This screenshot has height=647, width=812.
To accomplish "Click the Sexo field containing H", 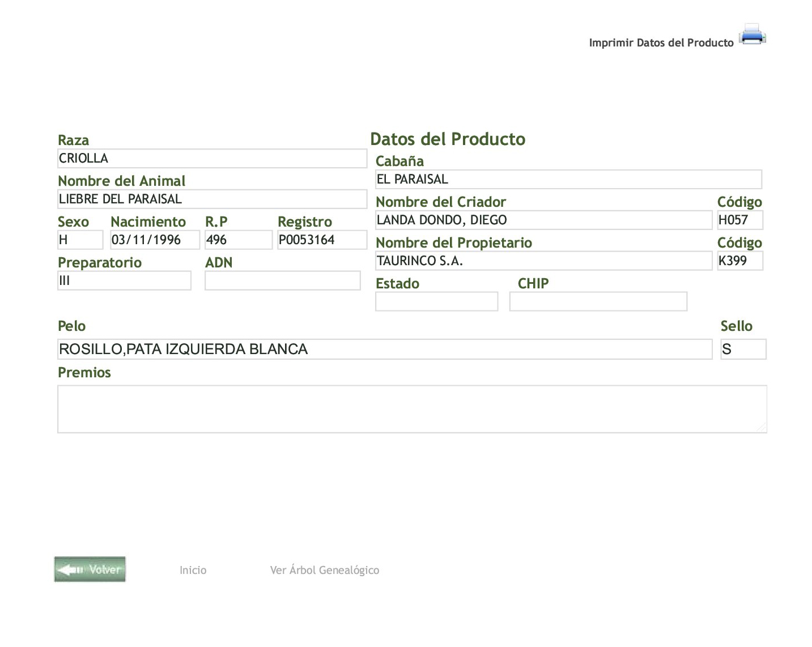I will tap(80, 240).
